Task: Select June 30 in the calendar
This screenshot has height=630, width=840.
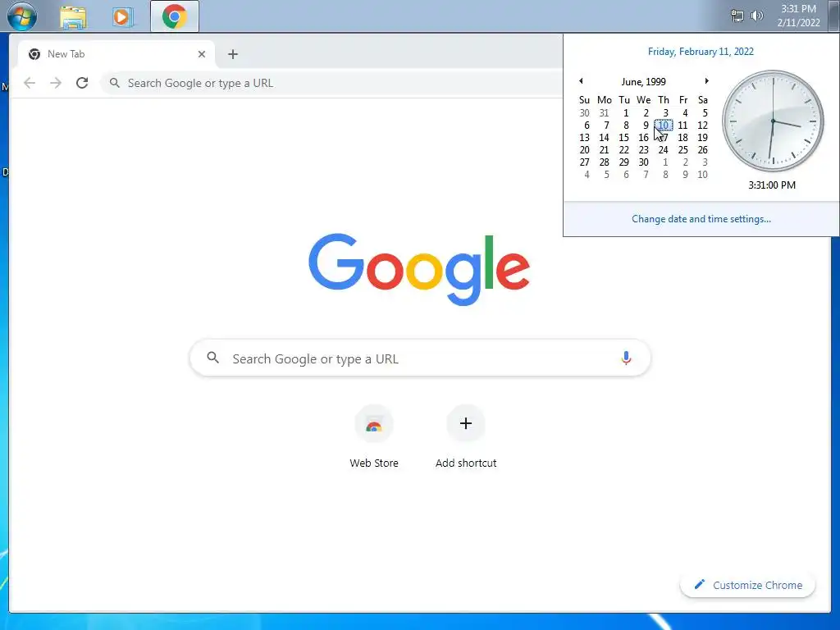Action: point(643,162)
